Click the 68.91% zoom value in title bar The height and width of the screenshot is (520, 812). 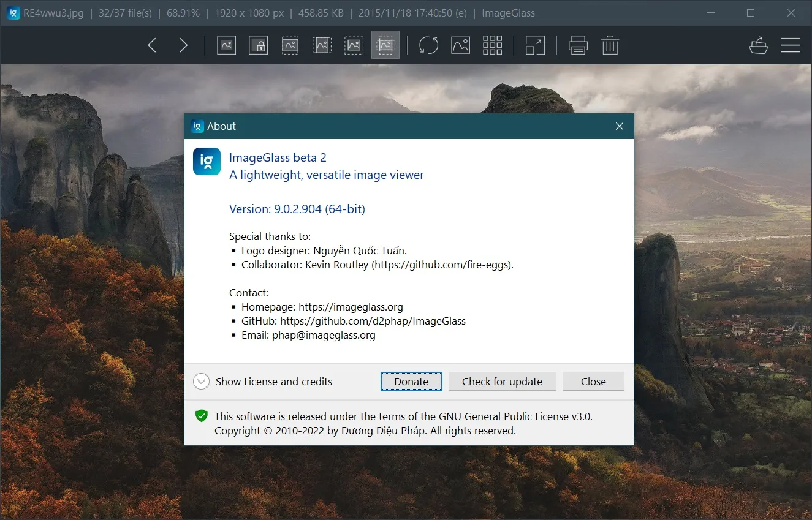pos(183,13)
